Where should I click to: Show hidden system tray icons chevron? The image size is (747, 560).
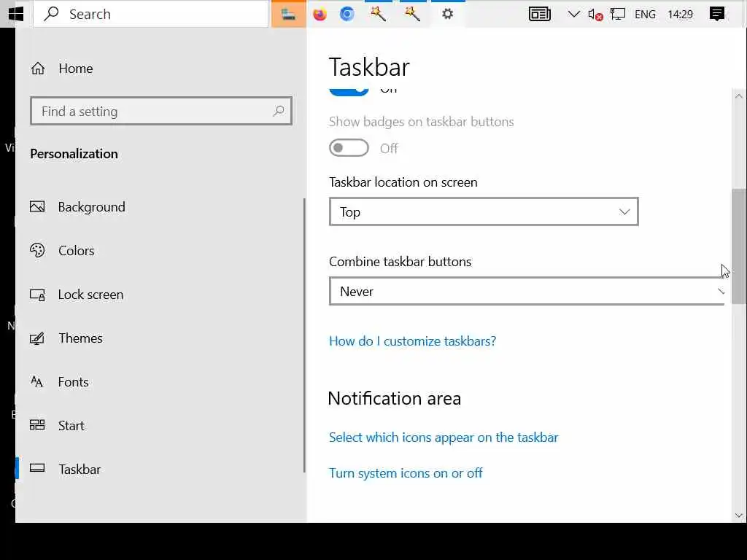tap(573, 15)
